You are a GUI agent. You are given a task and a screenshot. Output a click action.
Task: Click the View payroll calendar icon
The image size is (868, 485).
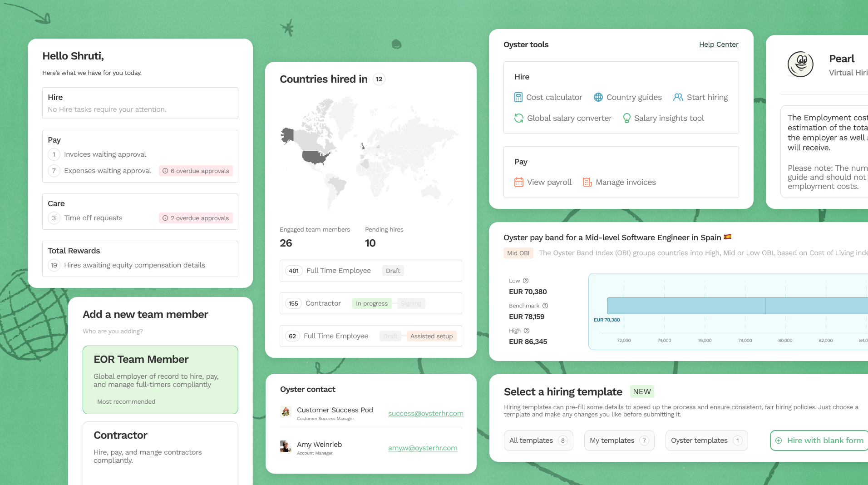click(519, 182)
